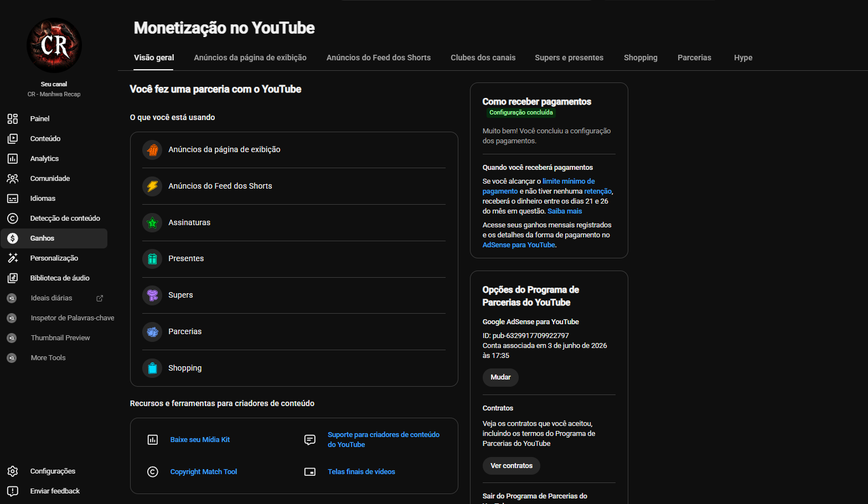Select Personalização in the sidebar
This screenshot has width=868, height=504.
pyautogui.click(x=54, y=258)
